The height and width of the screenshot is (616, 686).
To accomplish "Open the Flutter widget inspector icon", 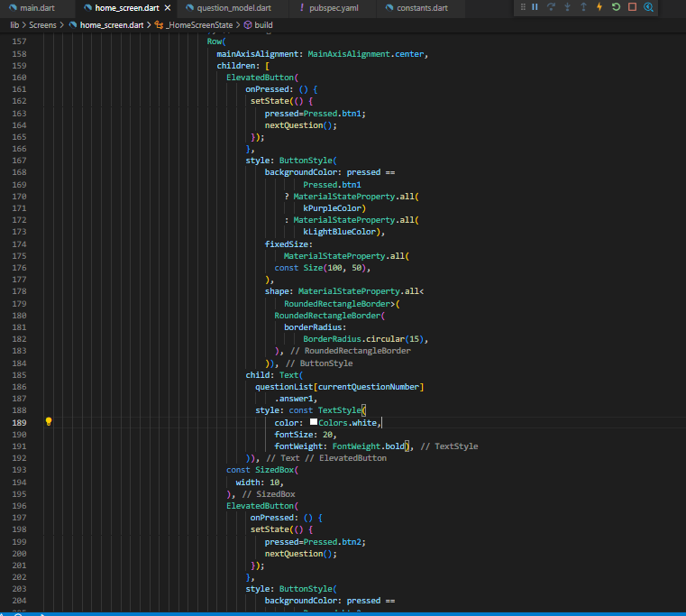I will [x=649, y=7].
